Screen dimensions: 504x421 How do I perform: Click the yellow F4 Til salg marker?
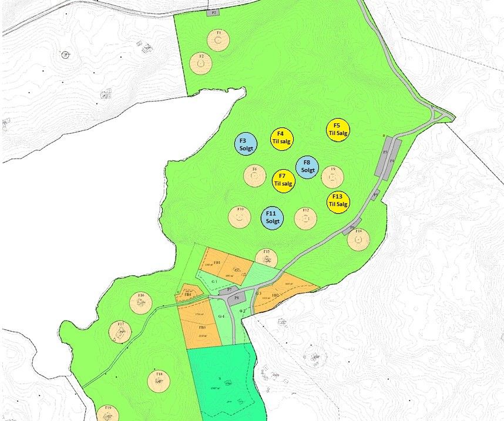[x=282, y=137]
